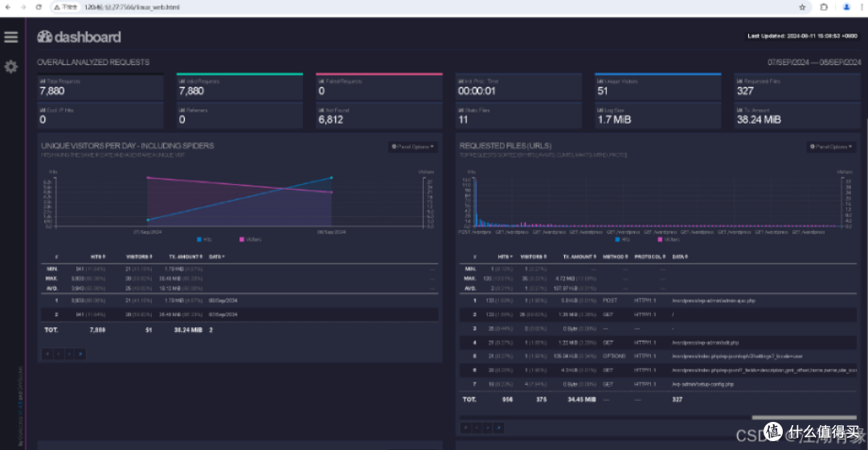Click the 07/SEP/2024 — 08/SEP/2024 date range
Image resolution: width=868 pixels, height=450 pixels.
(813, 62)
